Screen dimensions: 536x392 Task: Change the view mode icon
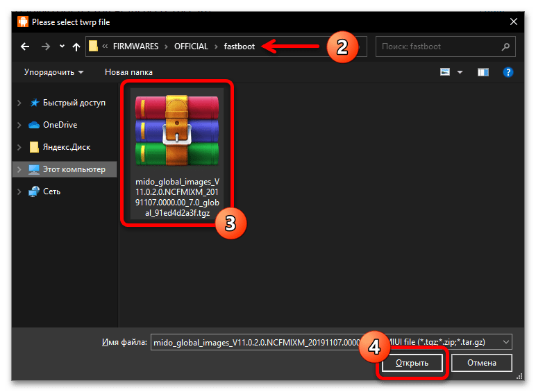(x=445, y=72)
